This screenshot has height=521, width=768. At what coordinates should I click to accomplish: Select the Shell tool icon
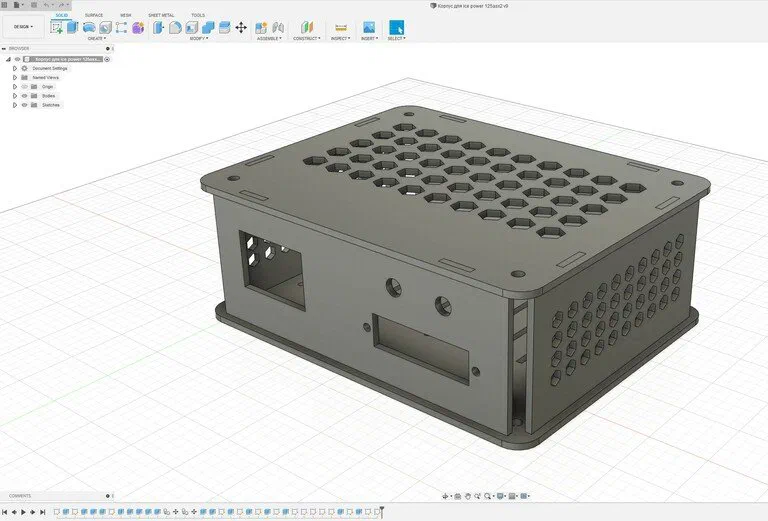[x=192, y=27]
